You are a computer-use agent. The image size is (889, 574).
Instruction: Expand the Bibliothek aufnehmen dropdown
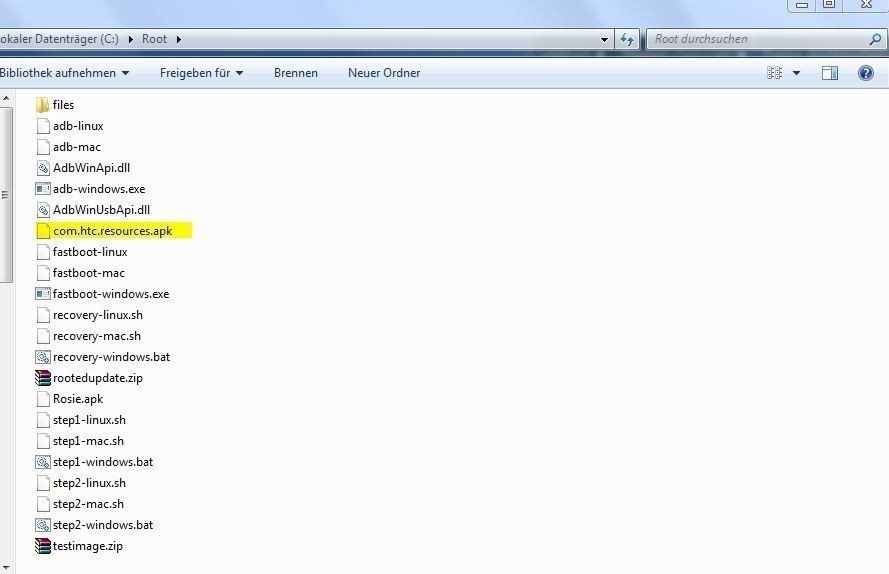click(125, 73)
